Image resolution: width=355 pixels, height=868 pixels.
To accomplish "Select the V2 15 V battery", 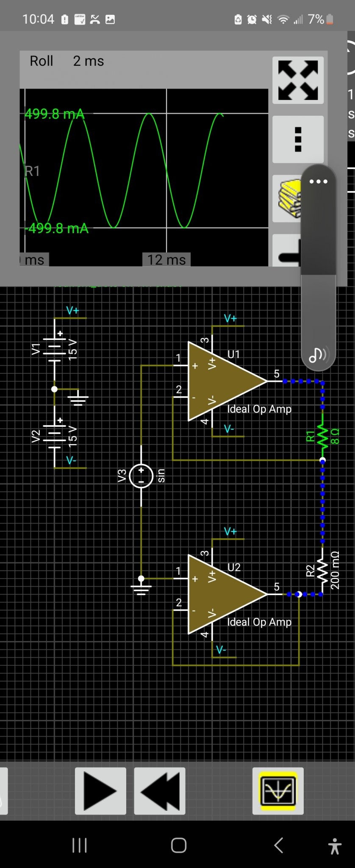I will (54, 436).
